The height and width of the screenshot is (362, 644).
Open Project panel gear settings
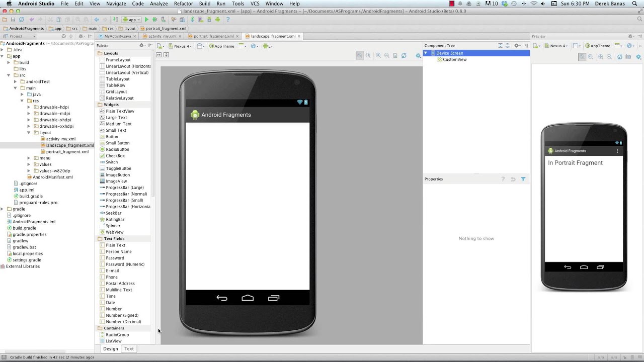pos(81,36)
